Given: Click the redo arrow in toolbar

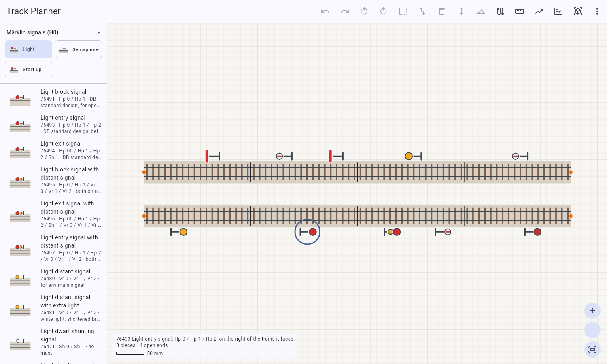Looking at the screenshot, I should (x=345, y=11).
